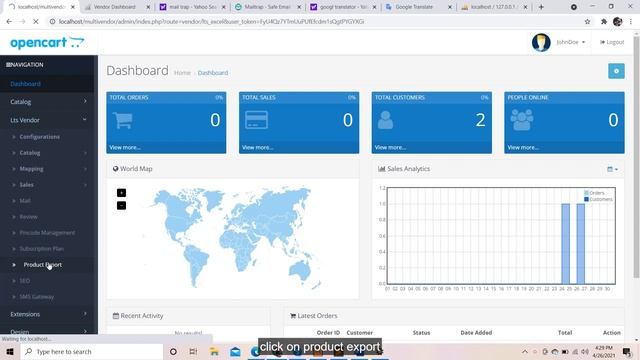Open the Mail menu item
This screenshot has width=640, height=360.
click(x=25, y=201)
